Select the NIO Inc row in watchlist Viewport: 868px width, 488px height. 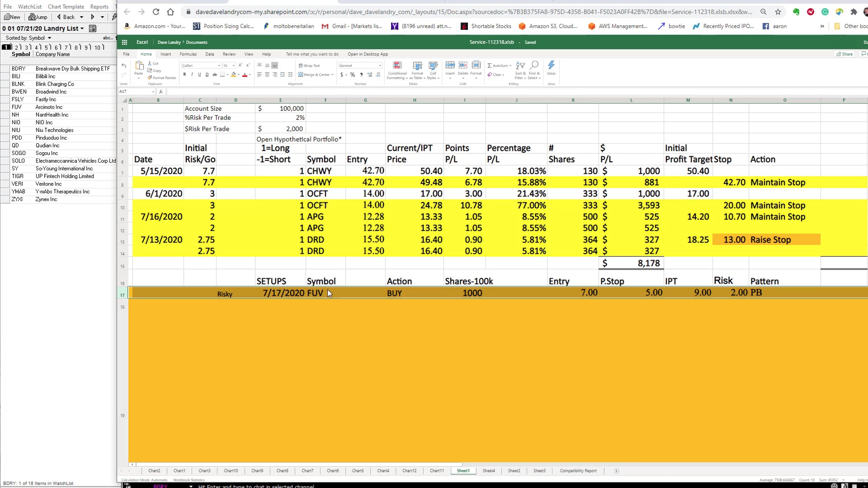[59, 123]
